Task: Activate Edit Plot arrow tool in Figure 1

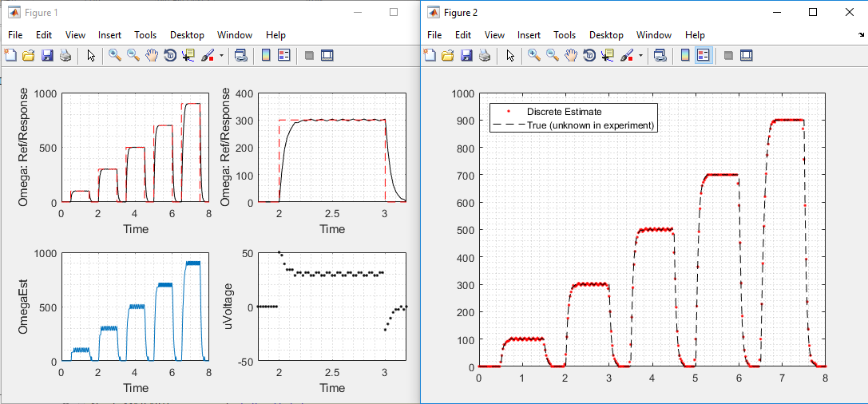Action: coord(91,55)
